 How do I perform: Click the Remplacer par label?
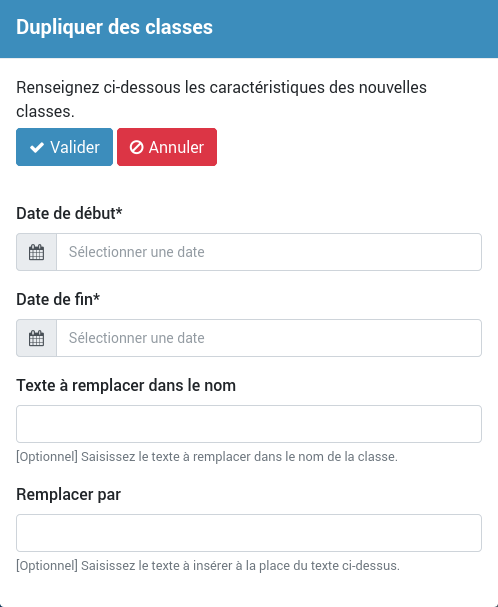69,494
